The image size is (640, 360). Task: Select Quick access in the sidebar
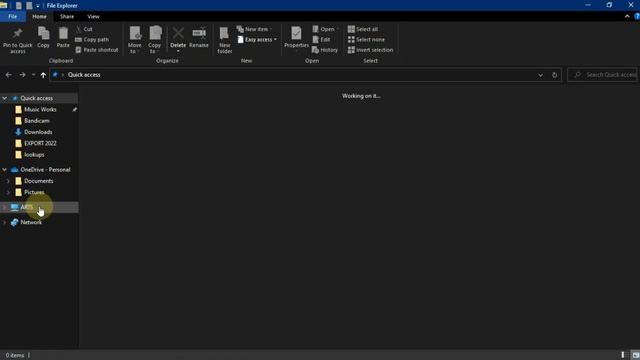[36, 98]
